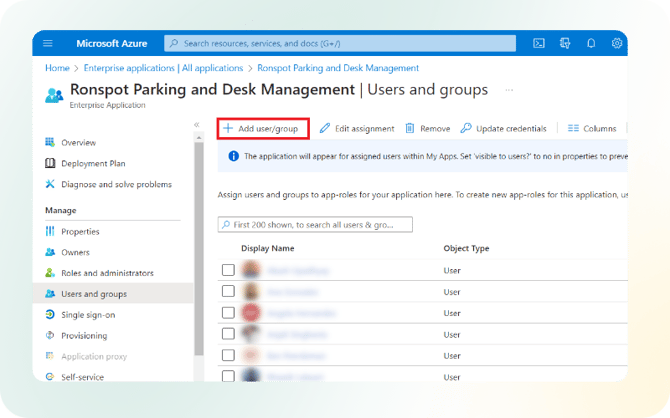
Task: Tick the checkbox in the fourth user row
Action: click(x=228, y=333)
